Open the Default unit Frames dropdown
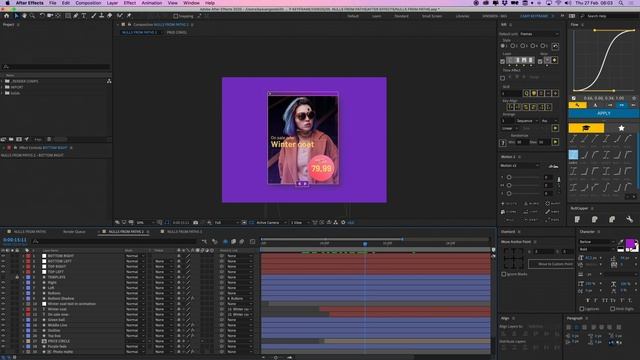640x360 pixels. click(539, 34)
